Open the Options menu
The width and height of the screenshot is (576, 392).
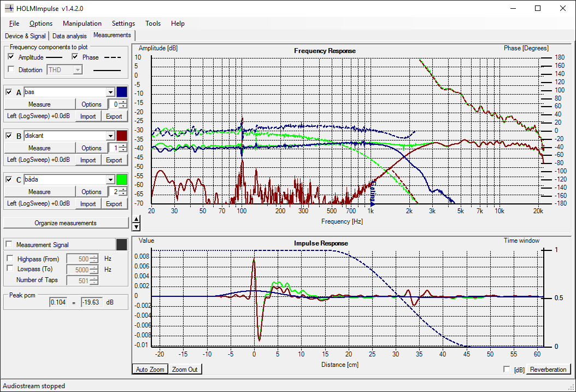pos(41,24)
